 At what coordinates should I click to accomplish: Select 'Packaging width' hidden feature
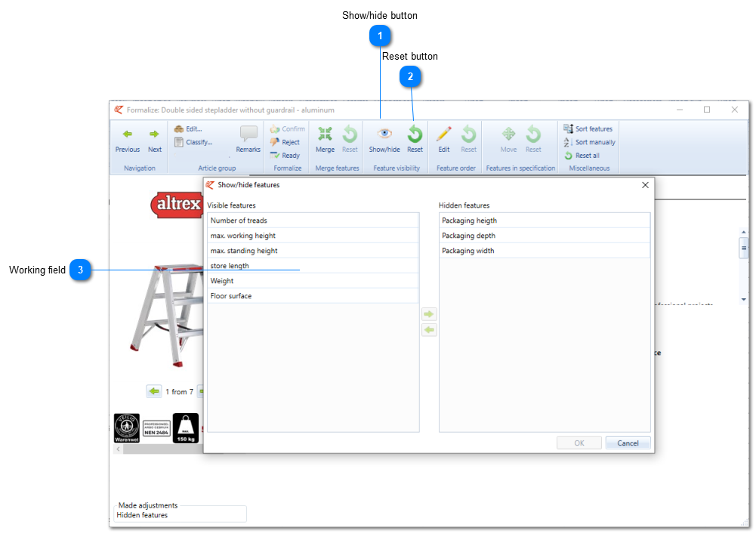tap(545, 250)
